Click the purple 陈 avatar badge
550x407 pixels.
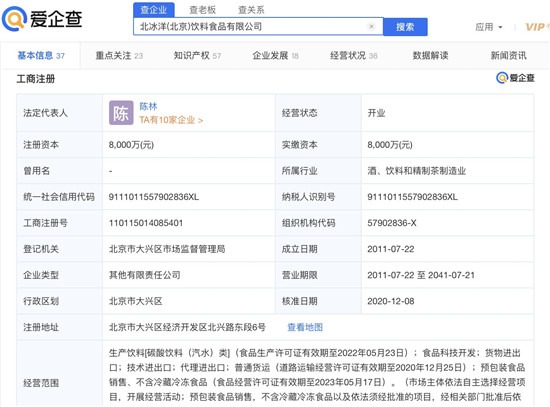[x=121, y=113]
